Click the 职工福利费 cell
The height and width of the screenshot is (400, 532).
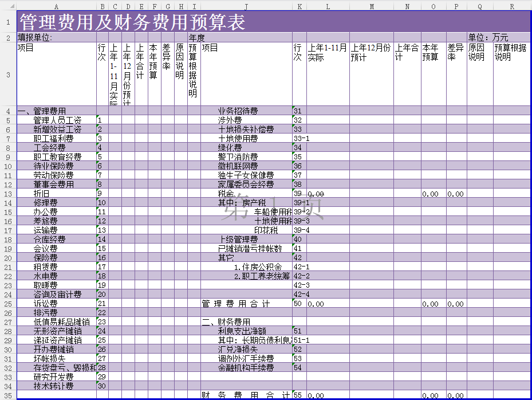click(53, 139)
